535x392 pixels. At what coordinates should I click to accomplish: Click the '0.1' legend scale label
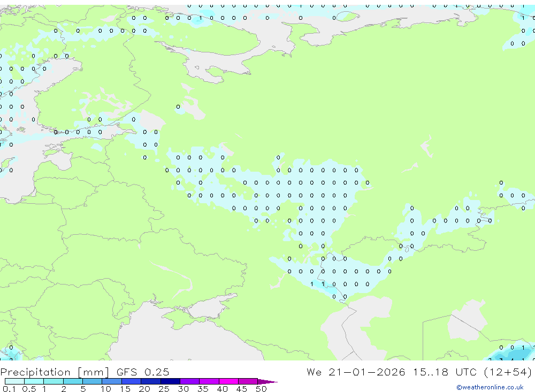coord(9,389)
